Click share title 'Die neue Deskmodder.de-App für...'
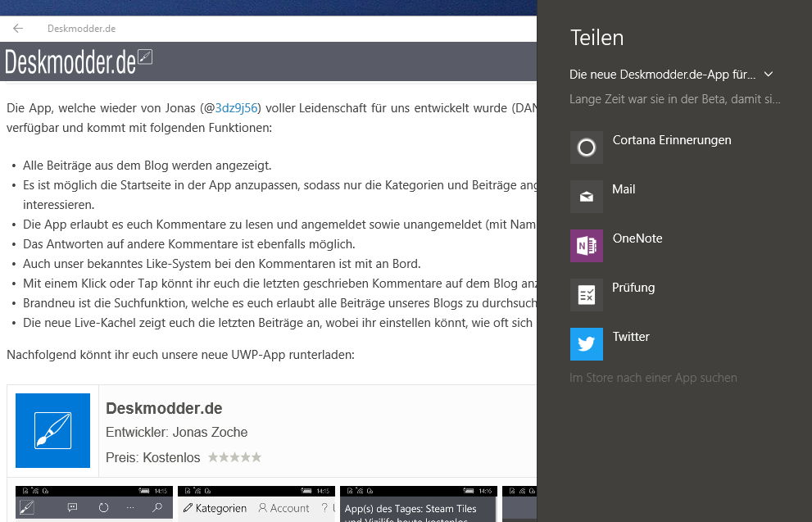This screenshot has height=522, width=812. (662, 74)
